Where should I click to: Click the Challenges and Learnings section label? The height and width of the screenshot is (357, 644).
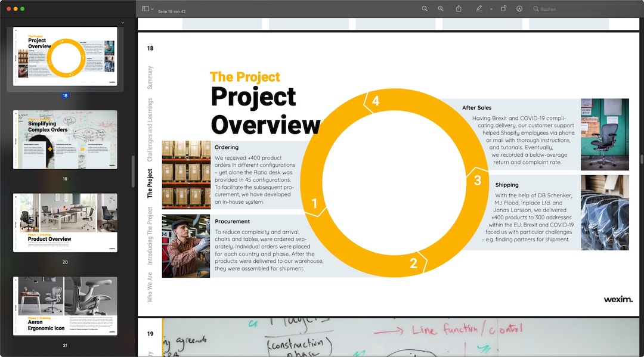click(150, 130)
